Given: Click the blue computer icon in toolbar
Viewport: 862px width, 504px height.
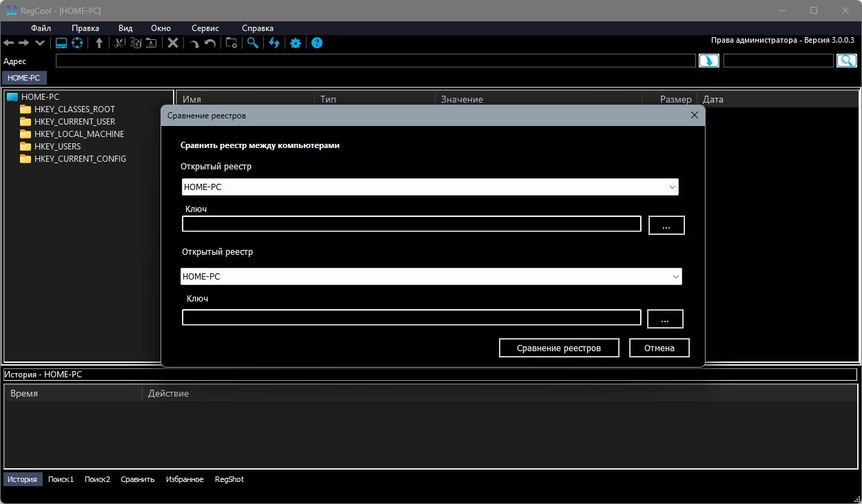Looking at the screenshot, I should click(61, 43).
